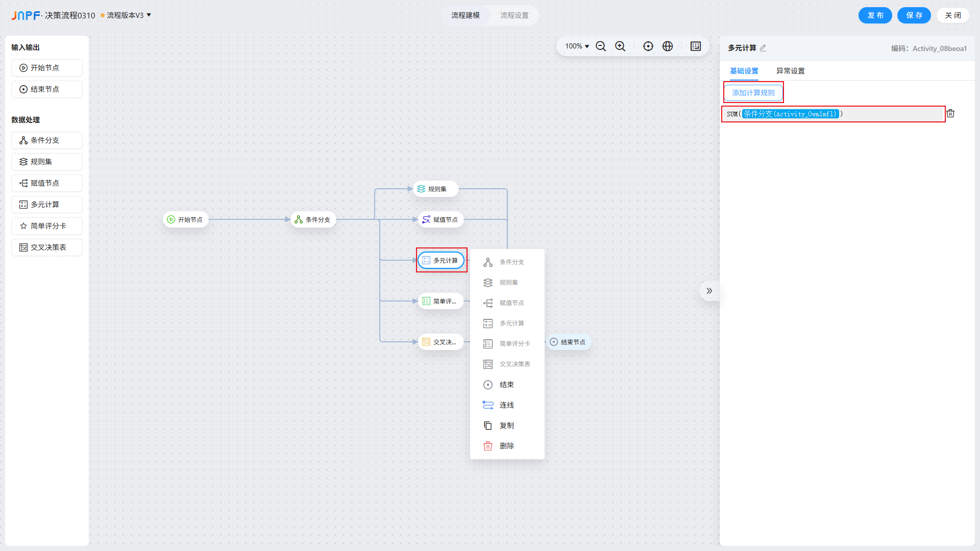
Task: Click the 添加计算规则 button
Action: pyautogui.click(x=753, y=93)
